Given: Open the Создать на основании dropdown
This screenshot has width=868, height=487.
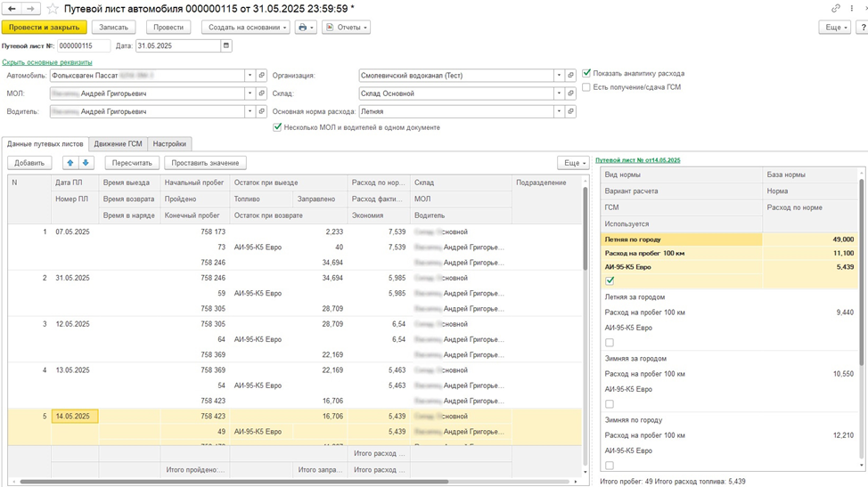Looking at the screenshot, I should point(246,28).
